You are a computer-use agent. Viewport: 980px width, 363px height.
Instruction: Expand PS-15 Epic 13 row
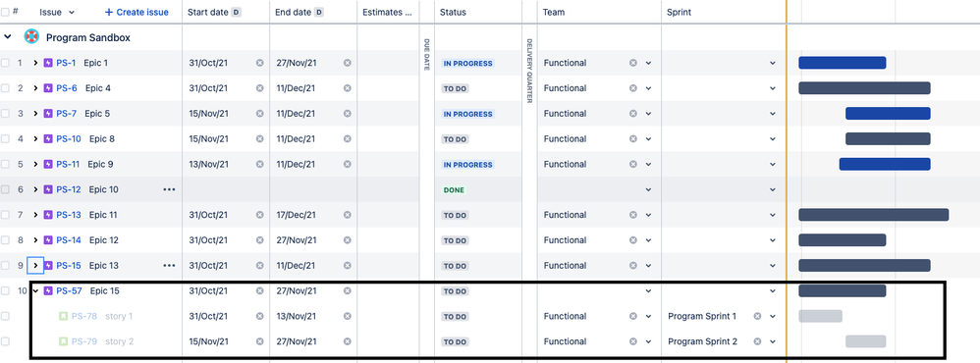point(35,266)
